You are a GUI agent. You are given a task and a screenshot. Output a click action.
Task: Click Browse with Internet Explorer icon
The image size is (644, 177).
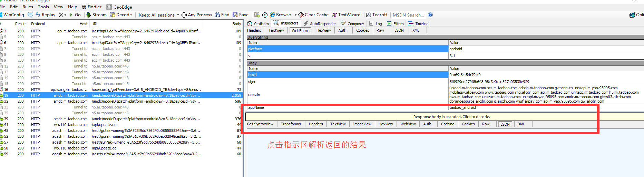tap(280, 15)
